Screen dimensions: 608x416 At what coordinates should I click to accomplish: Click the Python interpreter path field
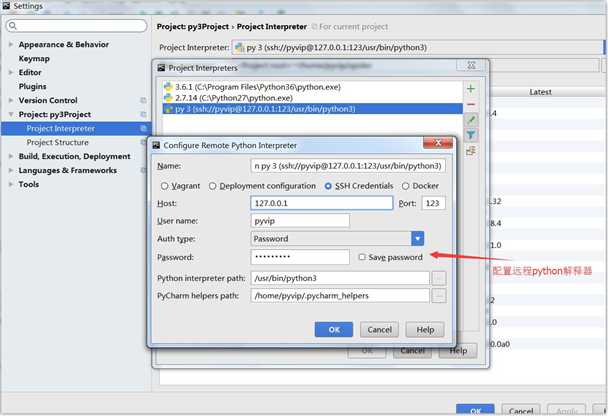pos(340,278)
